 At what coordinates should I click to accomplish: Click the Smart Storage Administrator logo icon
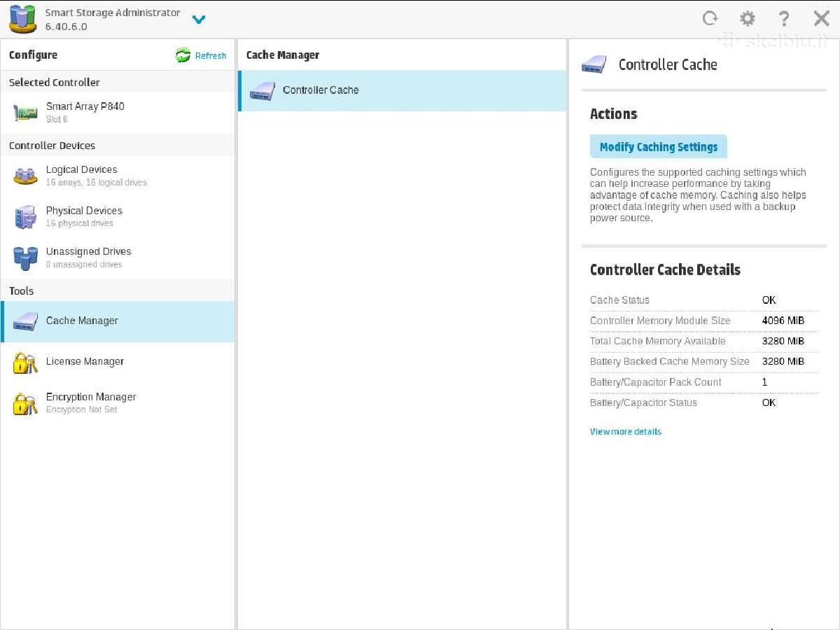click(22, 20)
